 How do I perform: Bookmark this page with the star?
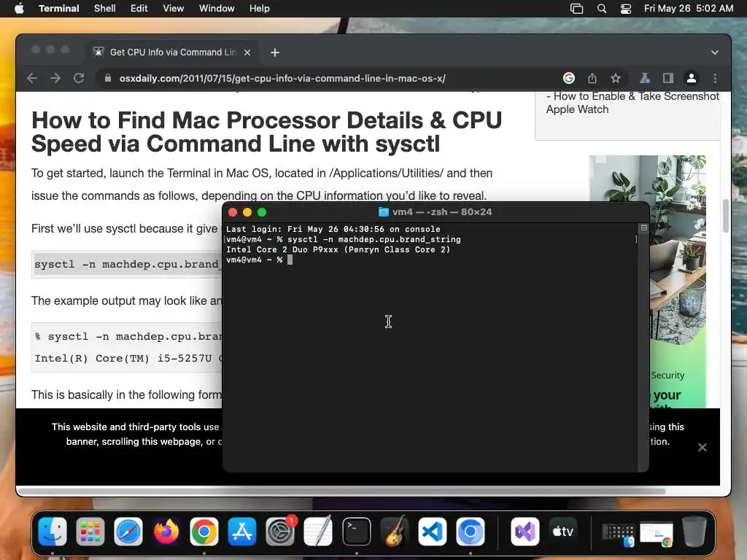pos(616,78)
